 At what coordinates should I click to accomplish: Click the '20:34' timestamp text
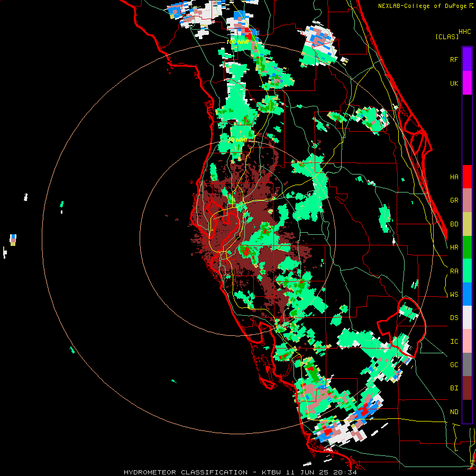pos(345,472)
